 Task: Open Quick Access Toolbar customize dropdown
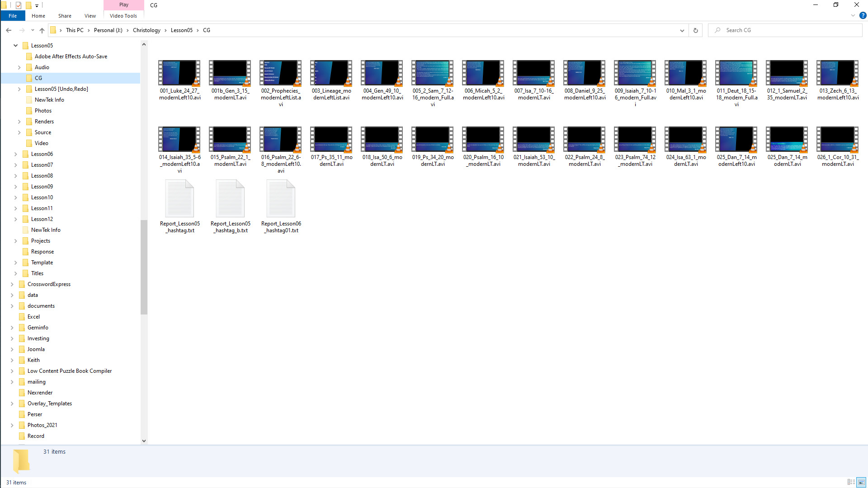(x=37, y=5)
